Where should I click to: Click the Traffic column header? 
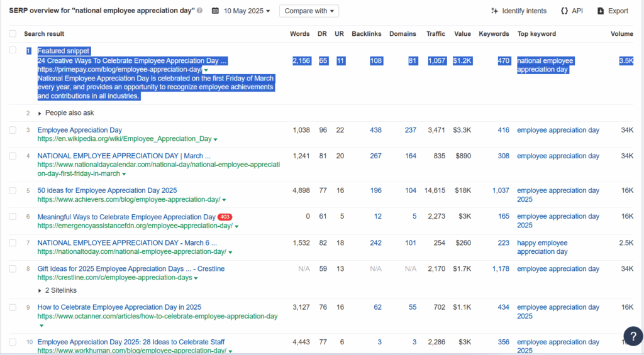(436, 34)
